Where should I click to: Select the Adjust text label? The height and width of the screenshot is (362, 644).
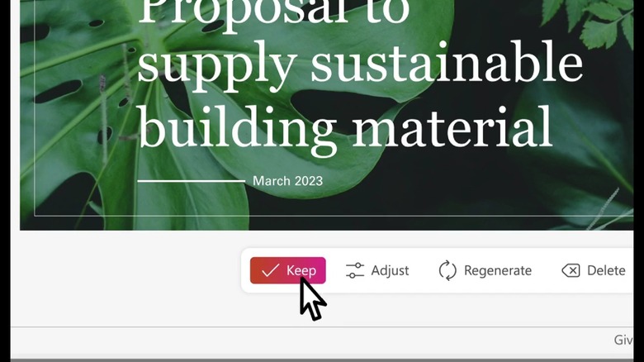(390, 270)
